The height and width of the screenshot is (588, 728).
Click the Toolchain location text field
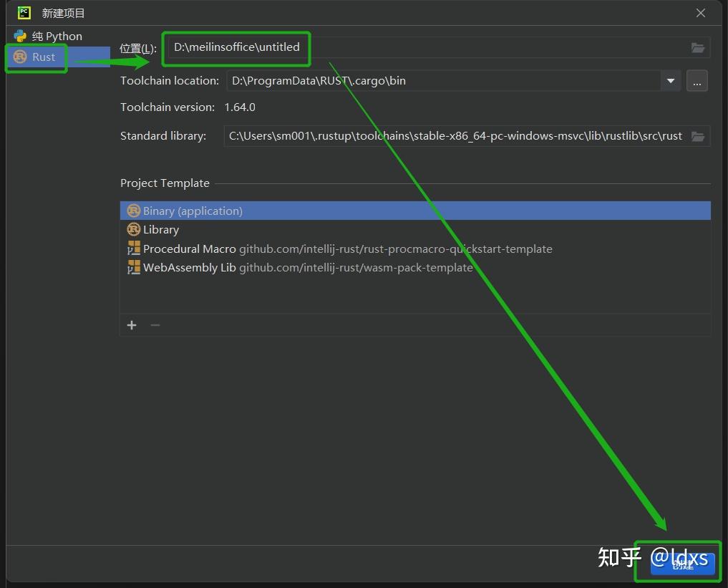pos(429,81)
